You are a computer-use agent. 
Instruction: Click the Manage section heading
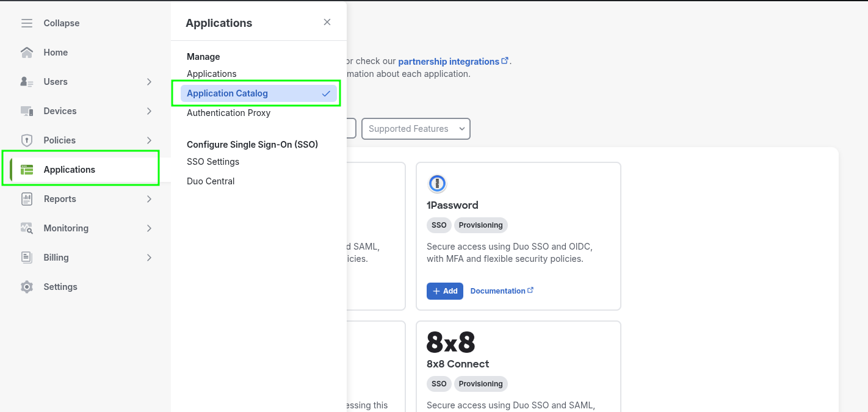(203, 57)
